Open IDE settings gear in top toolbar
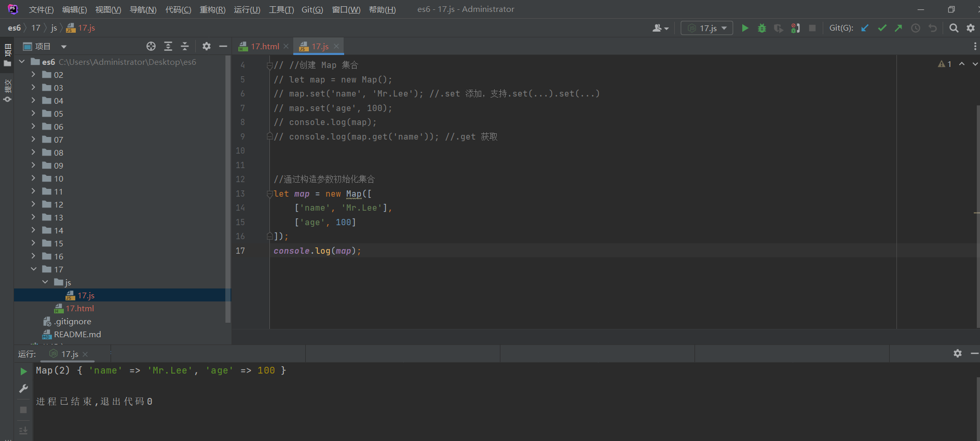 click(971, 28)
